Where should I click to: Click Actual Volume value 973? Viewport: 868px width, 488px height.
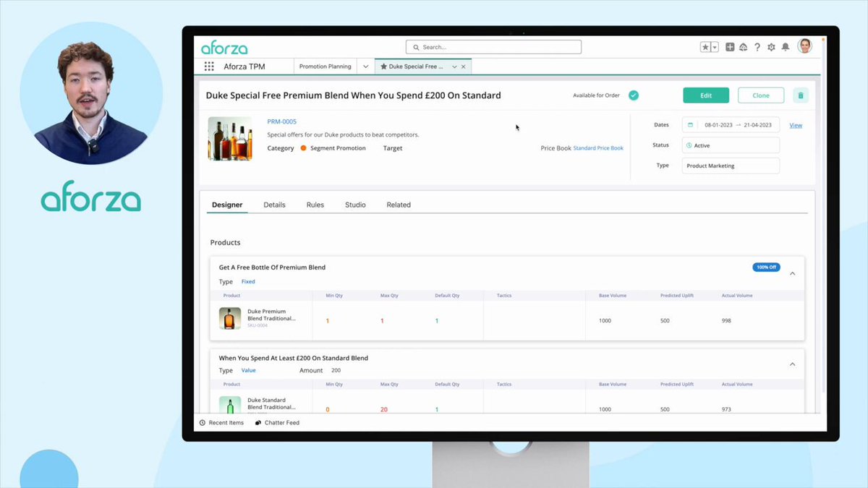click(x=726, y=409)
